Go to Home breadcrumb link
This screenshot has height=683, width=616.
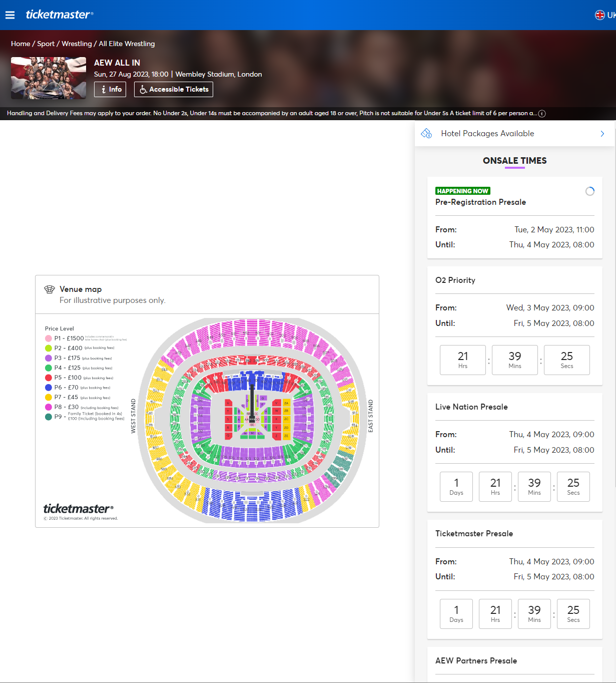tap(21, 44)
